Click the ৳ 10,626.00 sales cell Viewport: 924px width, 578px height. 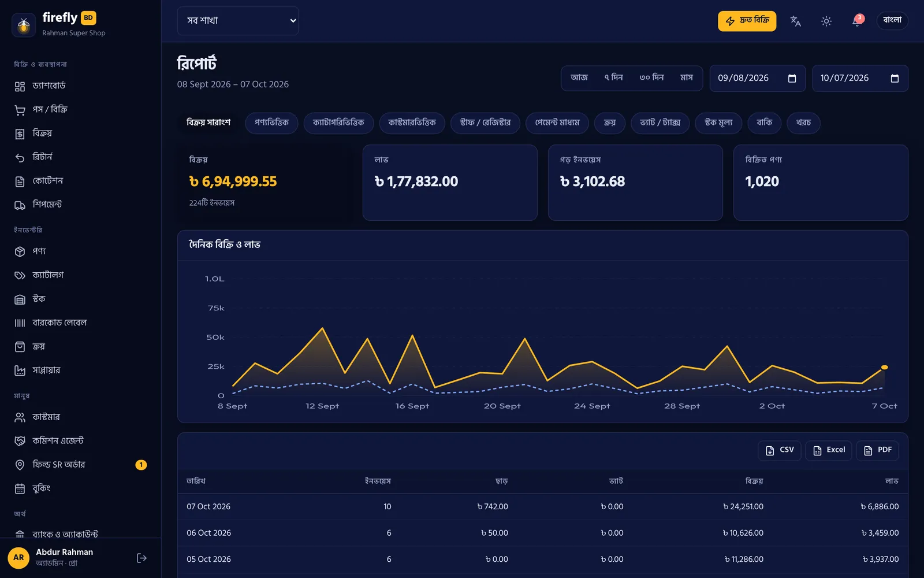click(x=743, y=533)
